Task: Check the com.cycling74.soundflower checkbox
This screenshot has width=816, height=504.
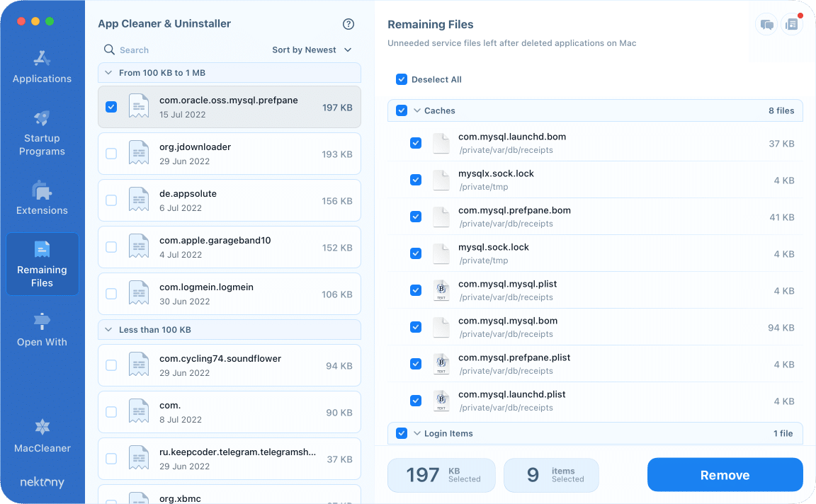Action: pyautogui.click(x=111, y=365)
